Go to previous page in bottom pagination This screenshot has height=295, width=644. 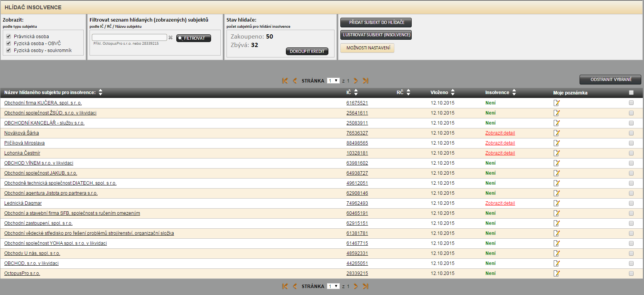295,286
